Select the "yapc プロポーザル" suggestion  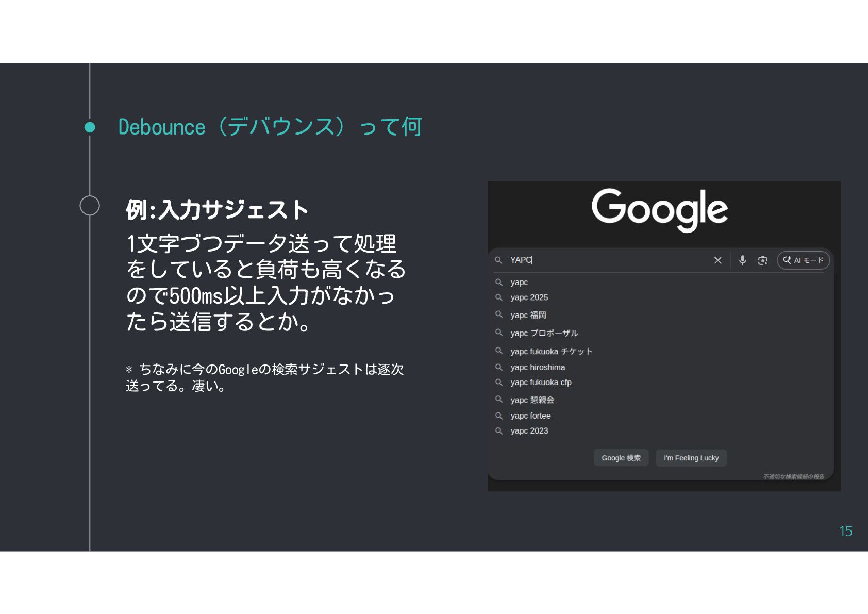544,333
